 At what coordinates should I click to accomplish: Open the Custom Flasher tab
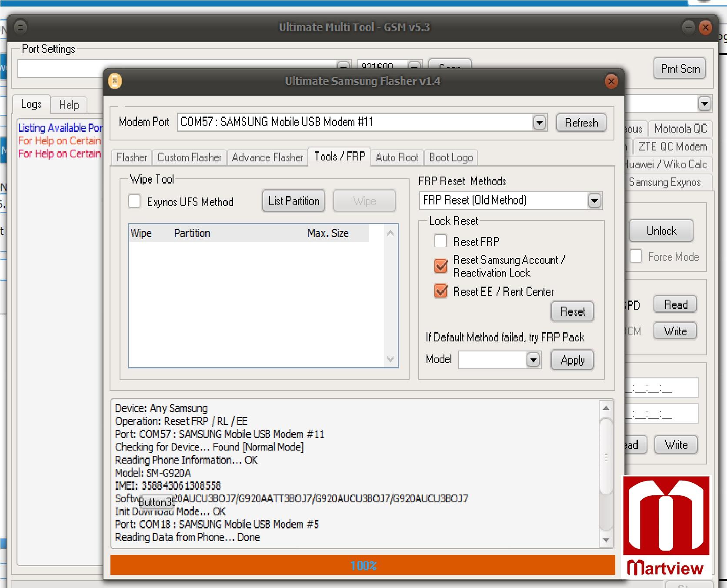(190, 157)
